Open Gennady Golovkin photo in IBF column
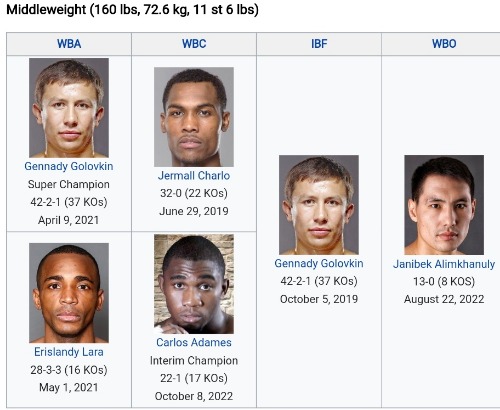 click(319, 205)
